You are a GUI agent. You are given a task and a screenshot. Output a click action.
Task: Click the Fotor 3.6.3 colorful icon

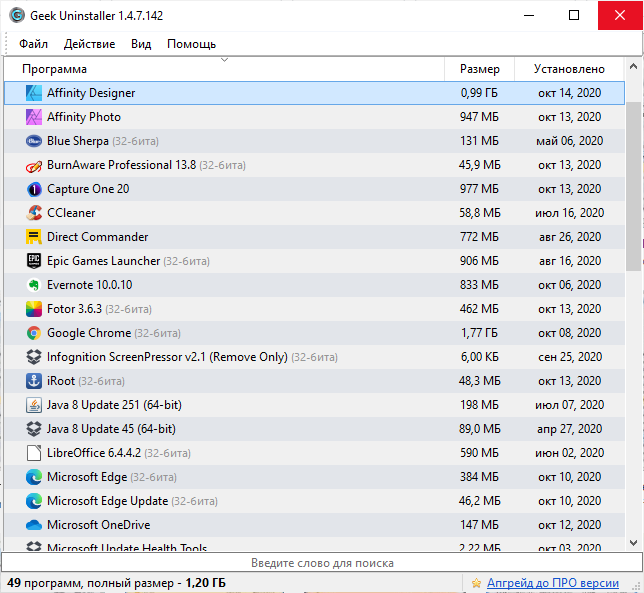[34, 309]
